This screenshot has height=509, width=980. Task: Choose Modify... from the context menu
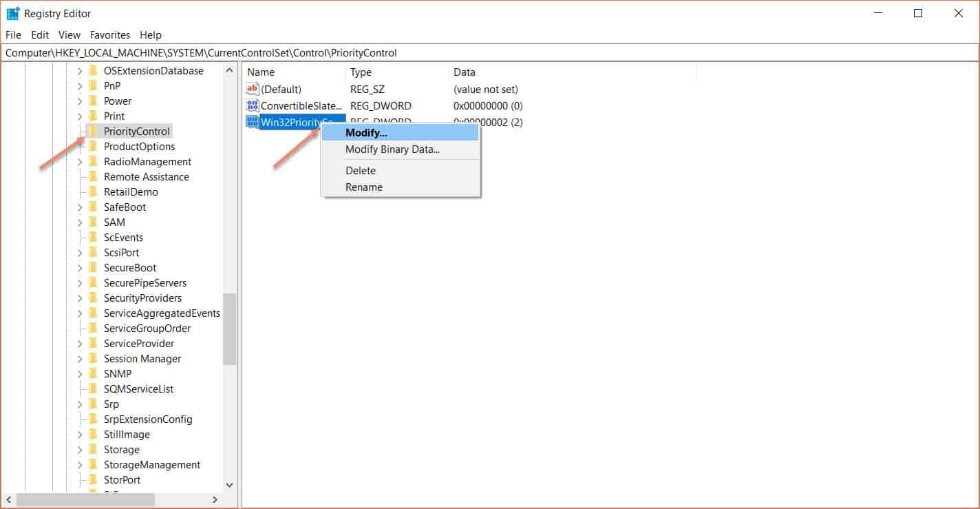[366, 132]
